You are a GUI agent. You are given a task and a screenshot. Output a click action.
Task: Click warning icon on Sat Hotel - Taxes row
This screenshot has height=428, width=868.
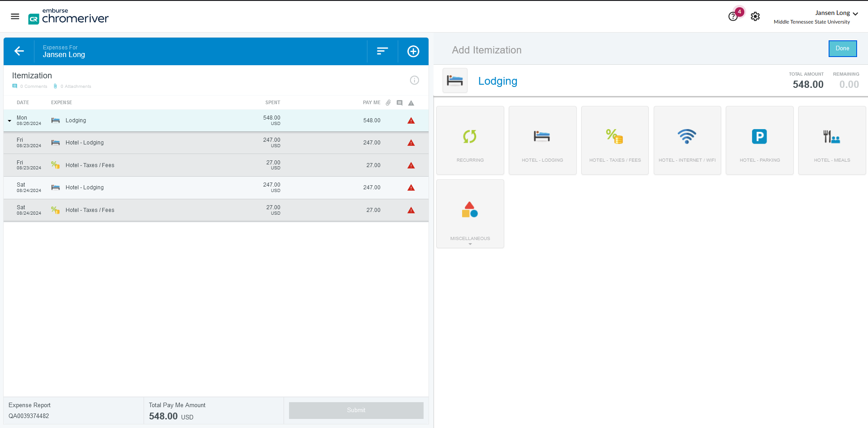point(411,210)
